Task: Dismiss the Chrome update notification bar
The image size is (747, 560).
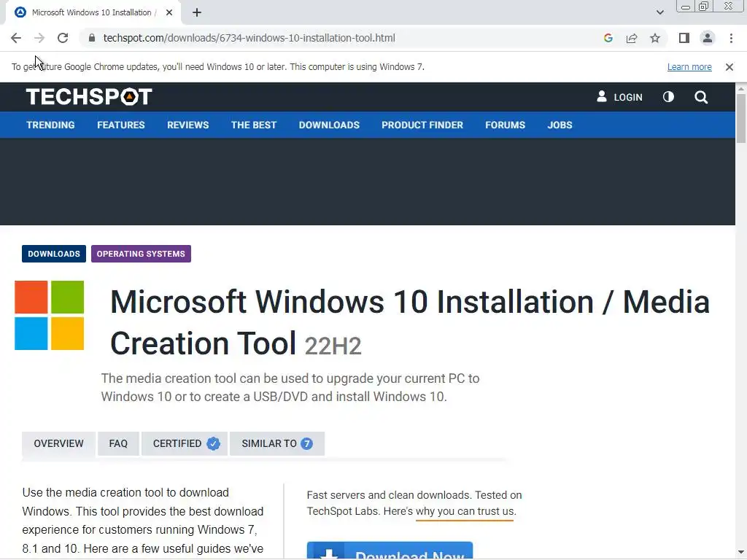Action: click(x=729, y=67)
